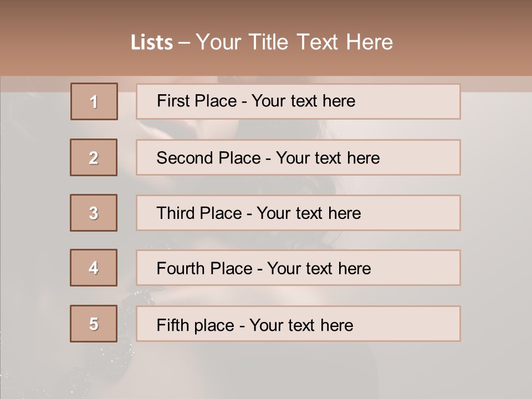Screen dimensions: 532x399
Task: Click the number 1 box
Action: coord(94,101)
